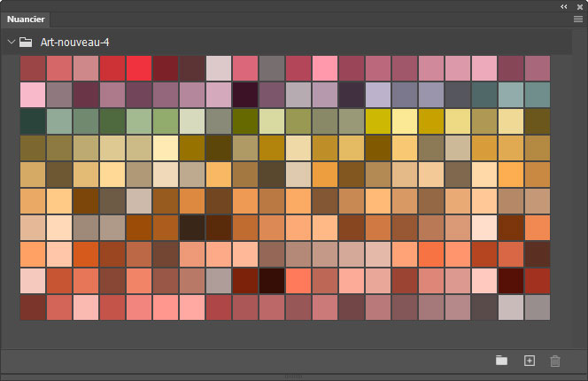Click the resize grip at the panel's bottom edge
The image size is (588, 381).
point(294,377)
